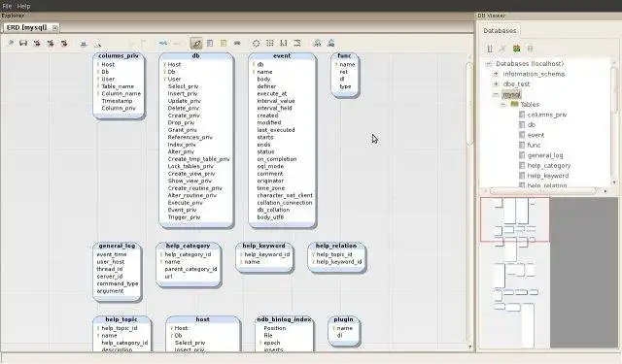The width and height of the screenshot is (622, 364).
Task: Click the database tree vertical scrollbar
Action: 613,89
